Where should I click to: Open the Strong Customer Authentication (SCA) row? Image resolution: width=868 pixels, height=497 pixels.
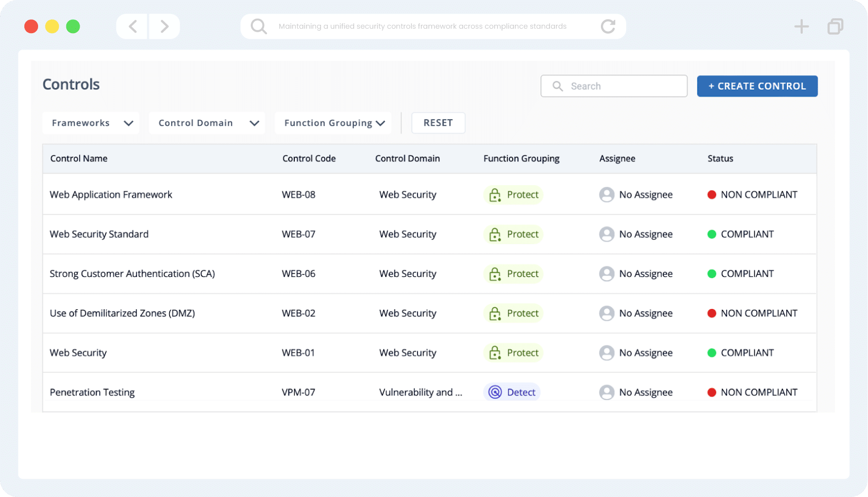coord(429,274)
